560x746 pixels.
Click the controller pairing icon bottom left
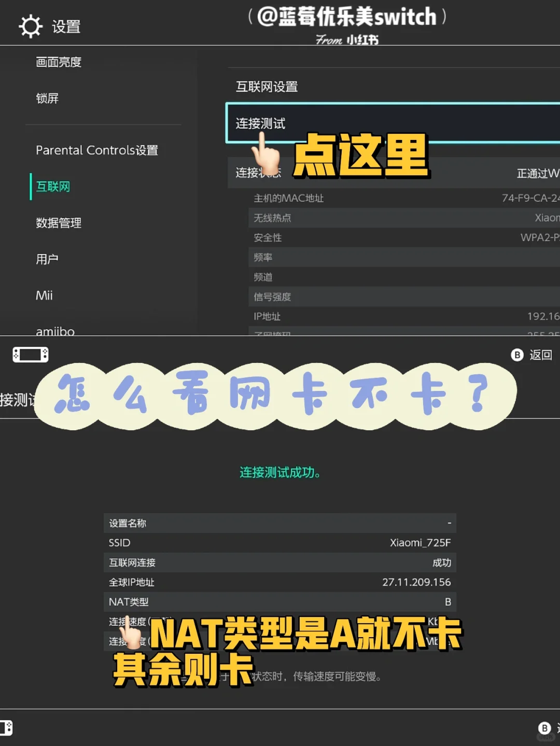click(x=30, y=355)
